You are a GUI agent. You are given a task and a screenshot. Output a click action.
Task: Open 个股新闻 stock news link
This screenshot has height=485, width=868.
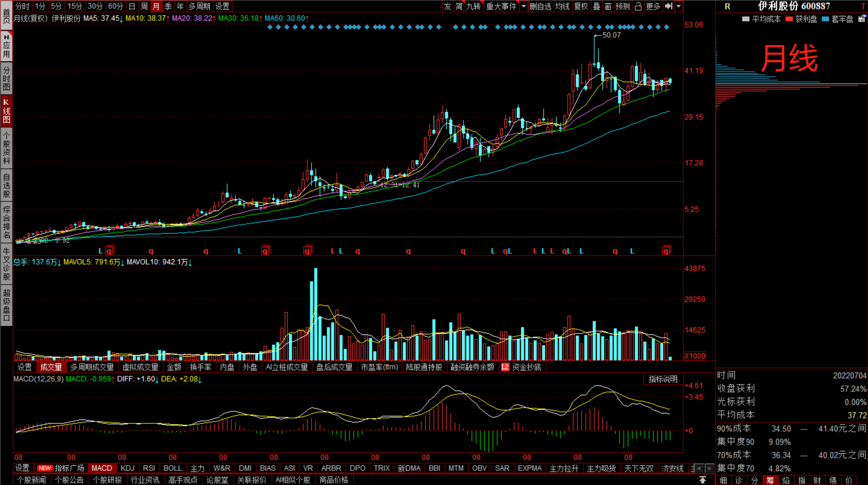pos(31,480)
